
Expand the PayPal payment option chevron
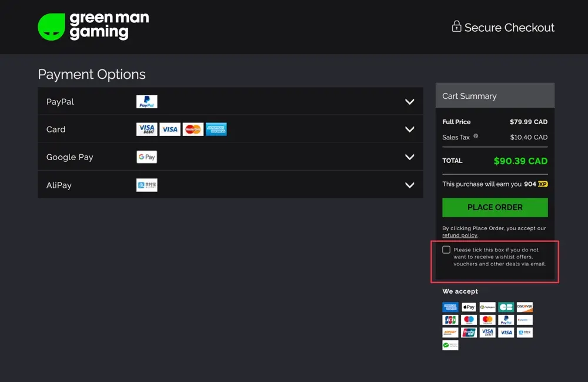[410, 102]
